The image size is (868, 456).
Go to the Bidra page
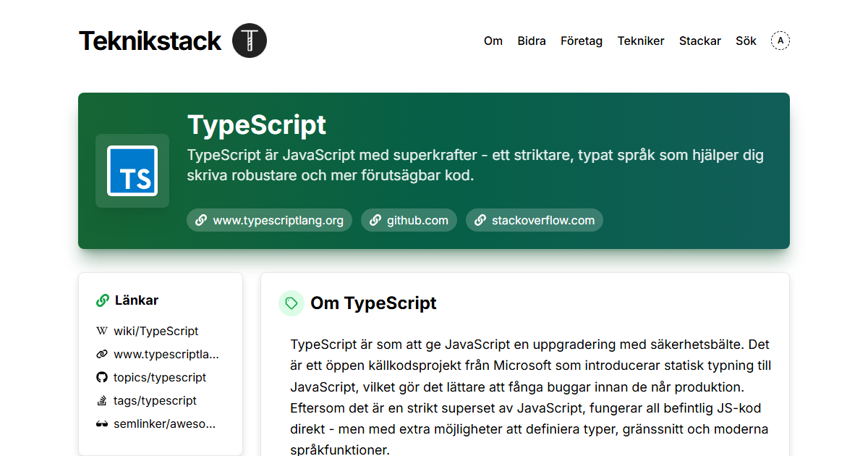(532, 41)
